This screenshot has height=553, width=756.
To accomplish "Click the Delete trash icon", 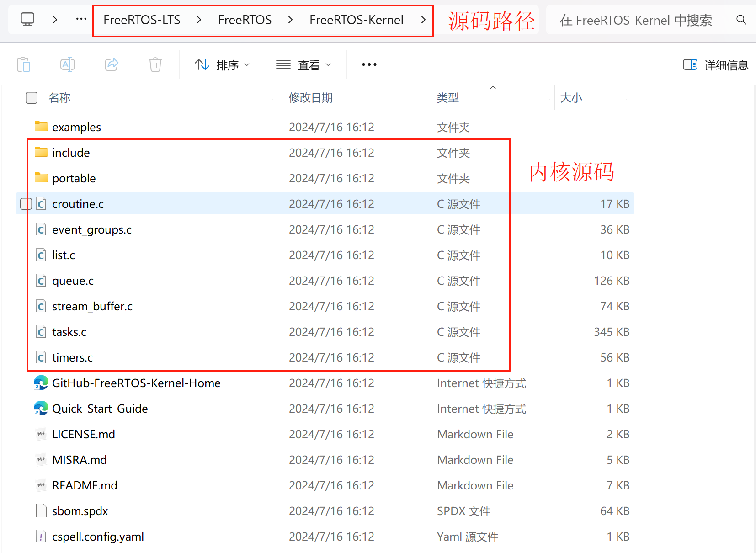I will [155, 64].
